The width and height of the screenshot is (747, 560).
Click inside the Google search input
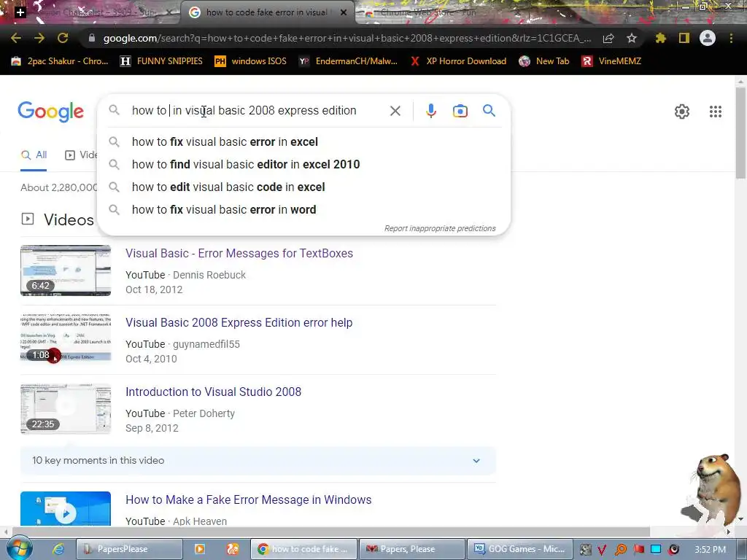244,111
